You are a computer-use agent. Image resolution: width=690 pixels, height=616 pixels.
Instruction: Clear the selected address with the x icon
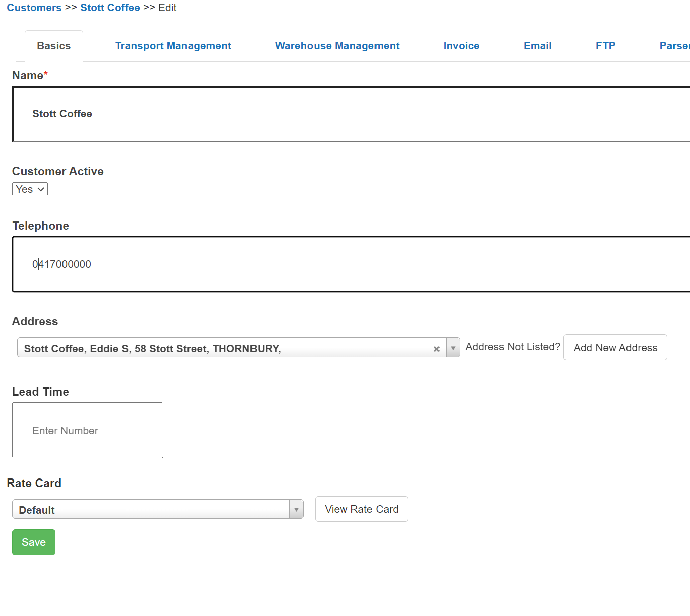(436, 349)
